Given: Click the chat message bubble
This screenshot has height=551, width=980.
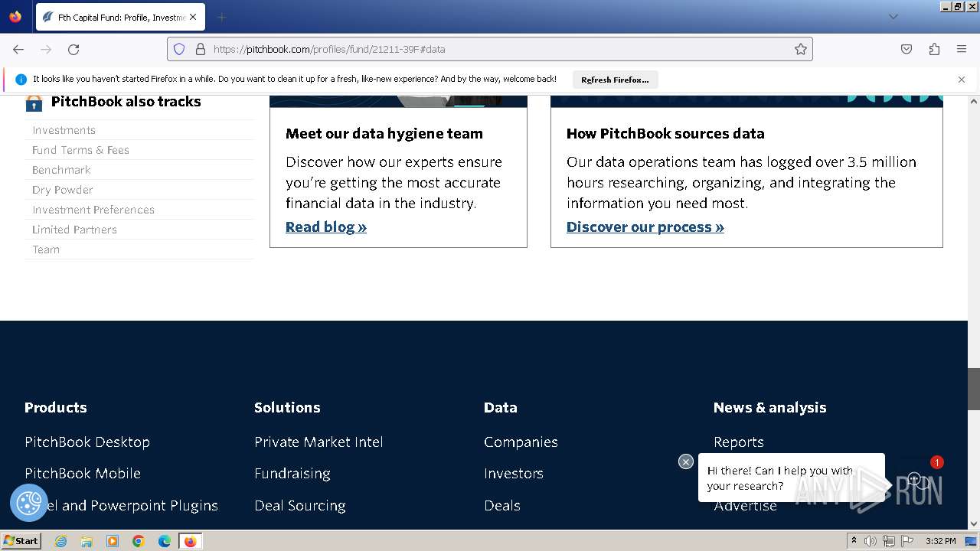Looking at the screenshot, I should (792, 478).
